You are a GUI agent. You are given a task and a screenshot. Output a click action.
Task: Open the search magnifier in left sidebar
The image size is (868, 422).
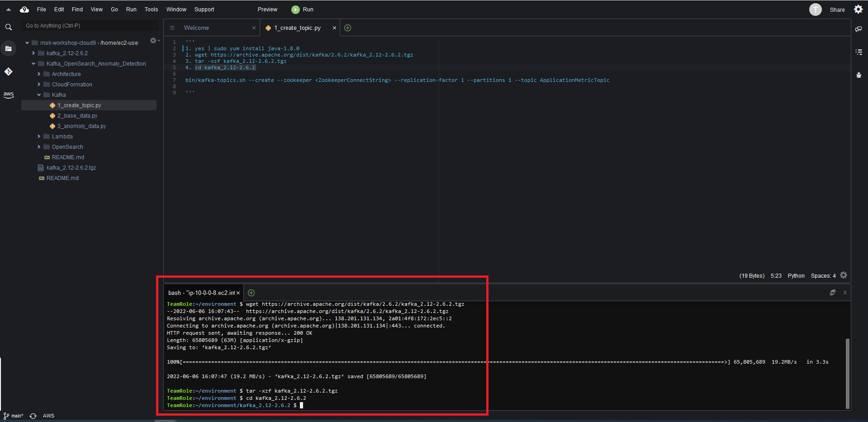pos(8,27)
